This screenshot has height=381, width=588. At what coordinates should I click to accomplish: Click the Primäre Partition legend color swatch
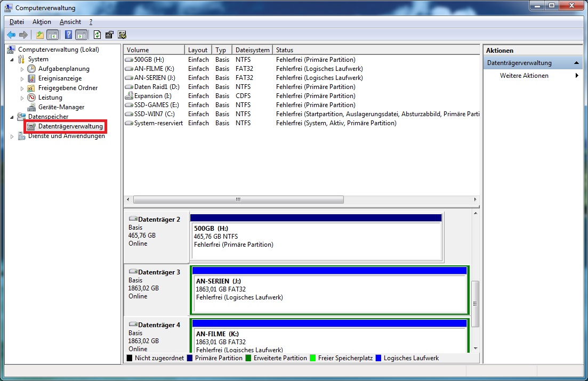coord(190,358)
